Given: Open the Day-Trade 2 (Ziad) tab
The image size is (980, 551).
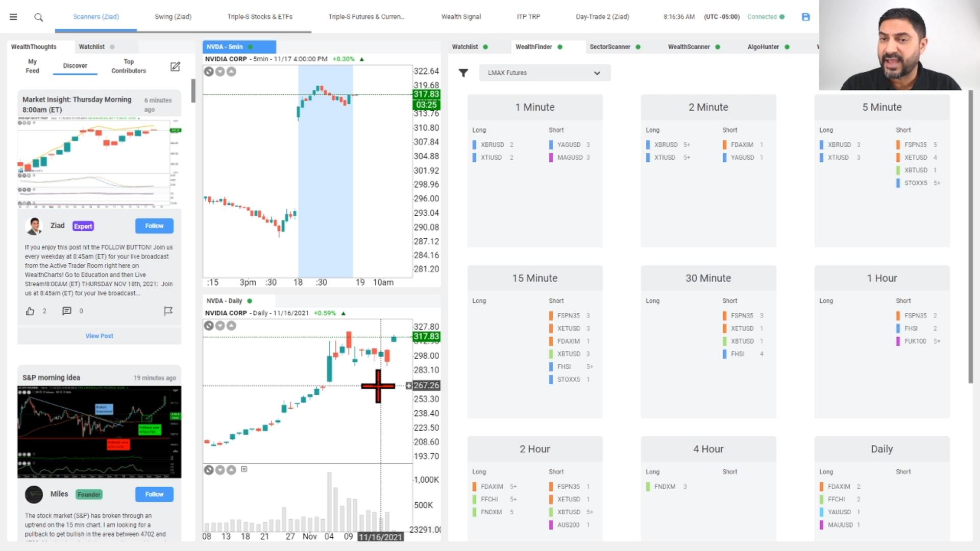Looking at the screenshot, I should [602, 17].
